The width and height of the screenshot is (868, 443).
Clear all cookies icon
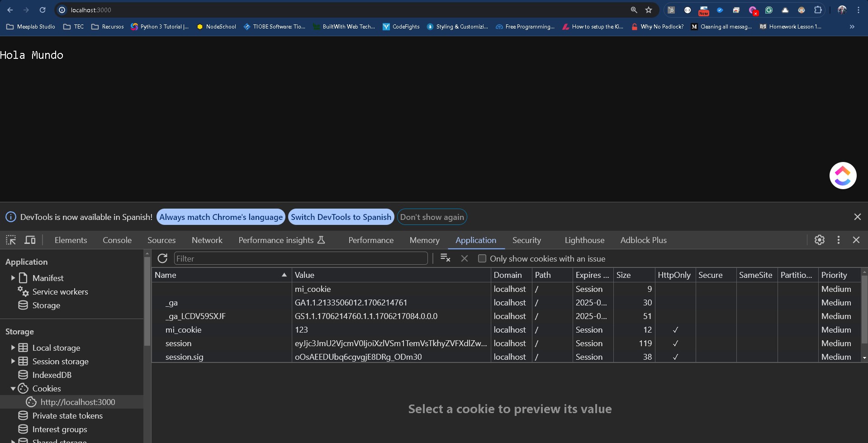pyautogui.click(x=445, y=258)
